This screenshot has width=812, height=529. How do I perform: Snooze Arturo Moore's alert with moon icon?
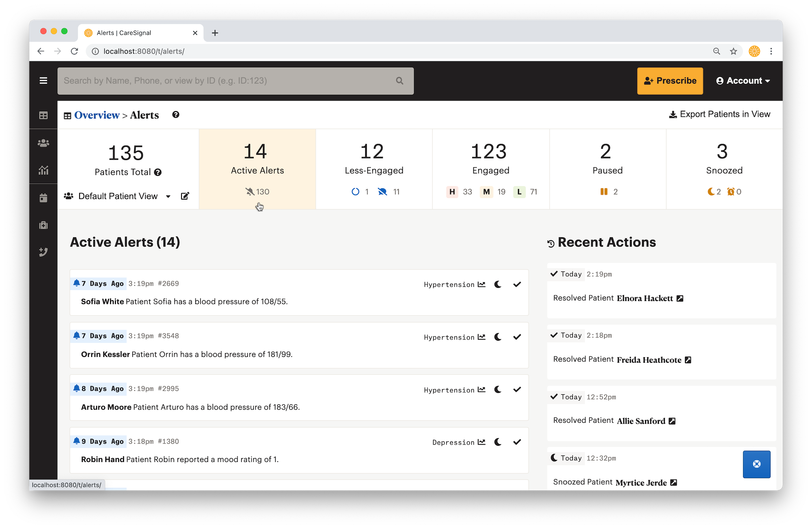[x=498, y=389]
